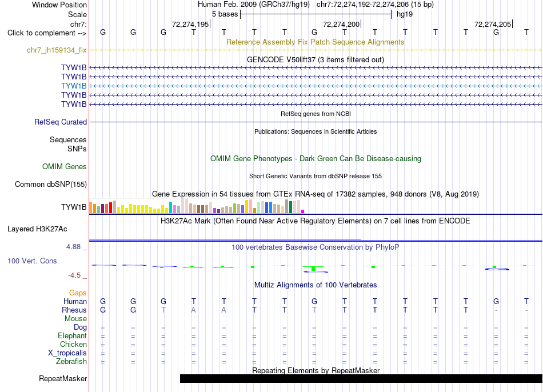Select the Rhesus alignment row label
The image size is (543, 392).
coord(74,310)
